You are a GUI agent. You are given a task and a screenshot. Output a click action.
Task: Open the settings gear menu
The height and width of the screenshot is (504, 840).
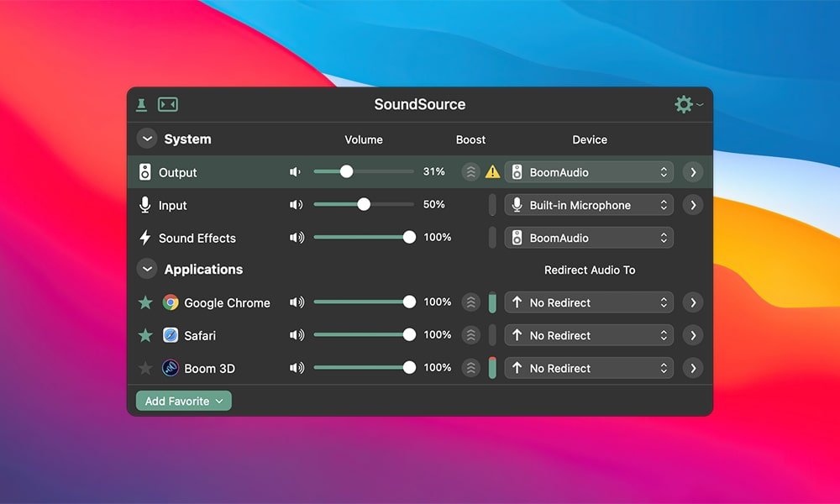coord(685,103)
